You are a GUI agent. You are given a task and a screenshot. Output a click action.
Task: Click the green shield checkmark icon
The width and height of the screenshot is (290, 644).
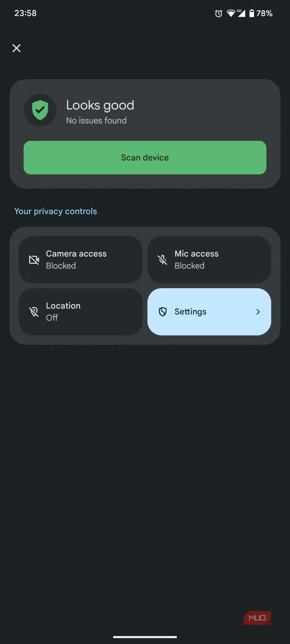(x=40, y=110)
